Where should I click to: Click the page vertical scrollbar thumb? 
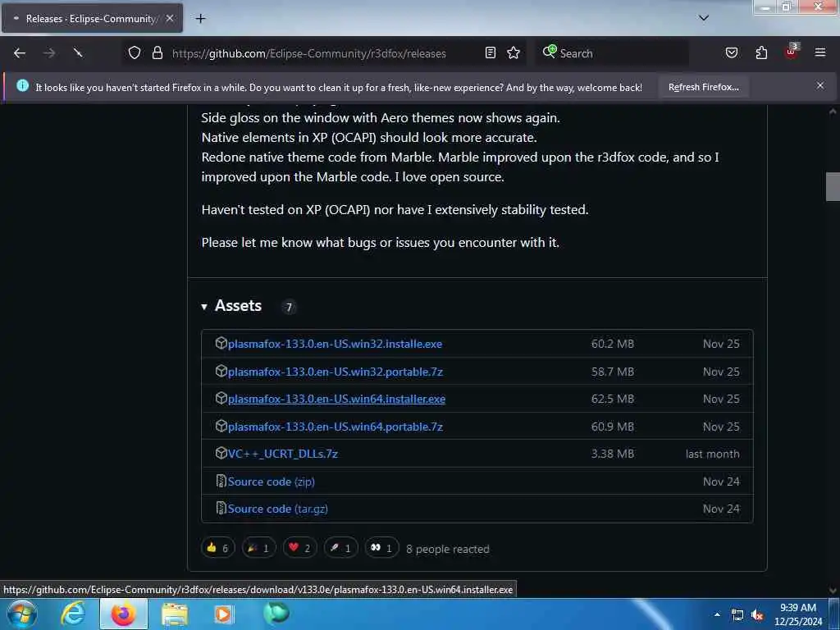click(833, 186)
